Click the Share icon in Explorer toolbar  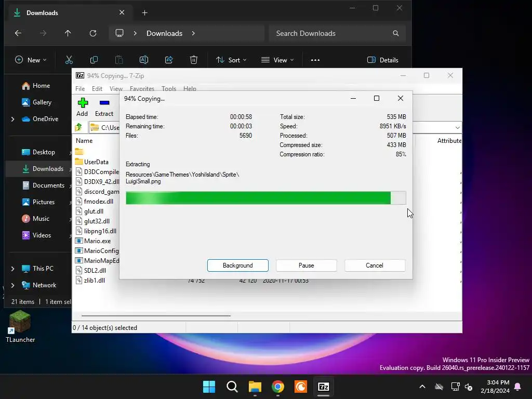coord(169,60)
